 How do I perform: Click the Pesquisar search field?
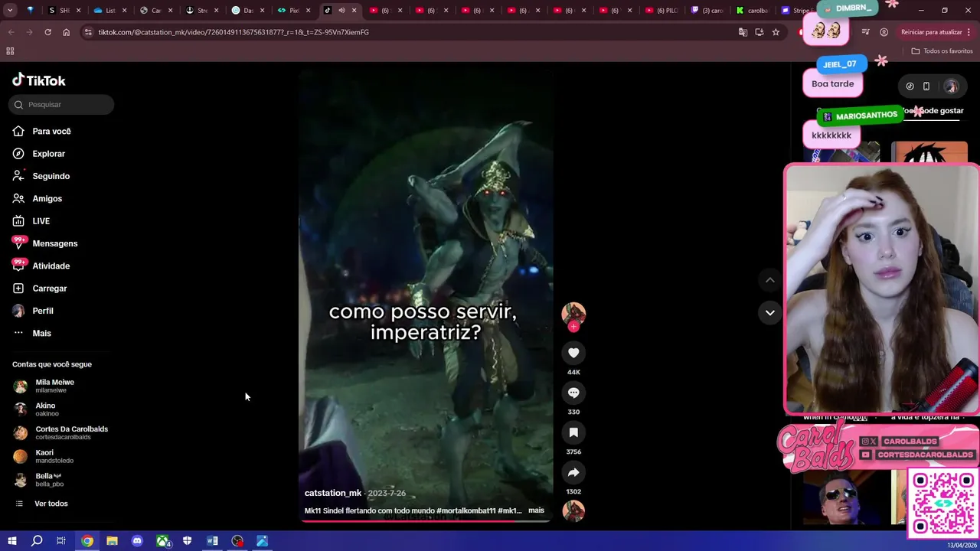pyautogui.click(x=61, y=104)
